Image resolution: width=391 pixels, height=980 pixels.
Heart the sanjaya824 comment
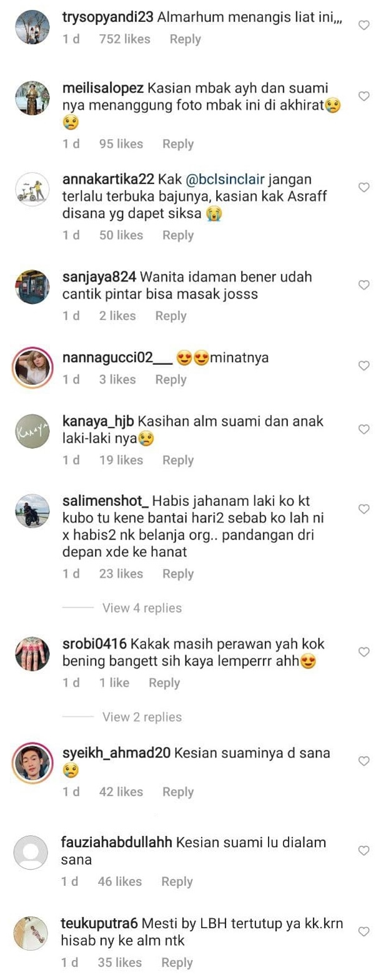click(364, 285)
